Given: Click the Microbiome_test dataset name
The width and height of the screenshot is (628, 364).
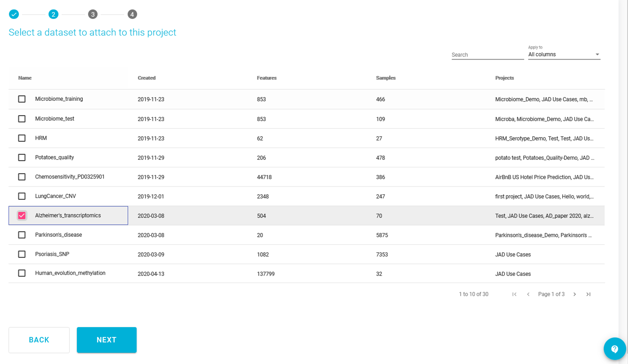Looking at the screenshot, I should 54,119.
